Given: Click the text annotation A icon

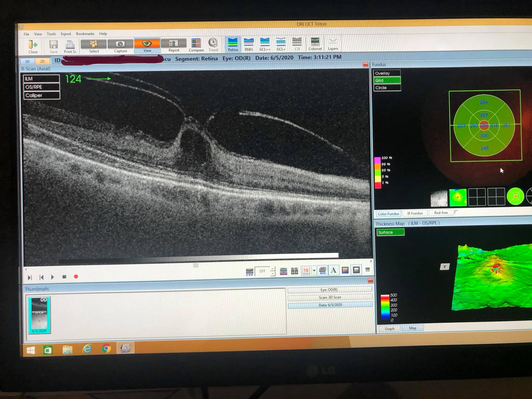Looking at the screenshot, I should (334, 270).
